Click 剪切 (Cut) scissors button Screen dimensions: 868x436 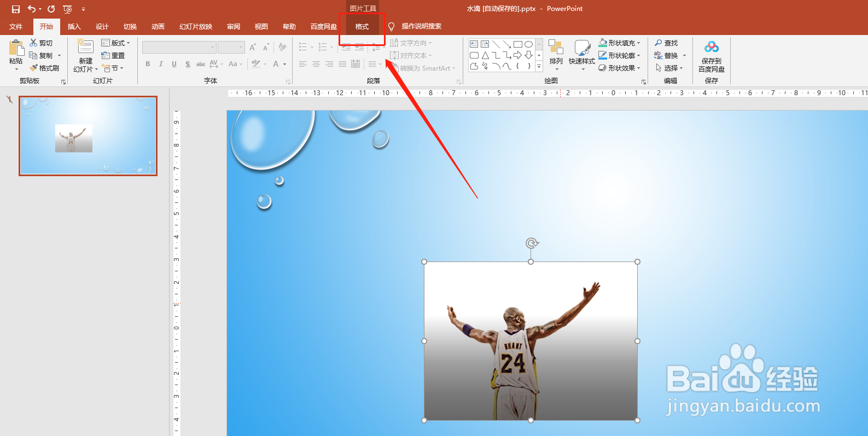click(x=41, y=43)
